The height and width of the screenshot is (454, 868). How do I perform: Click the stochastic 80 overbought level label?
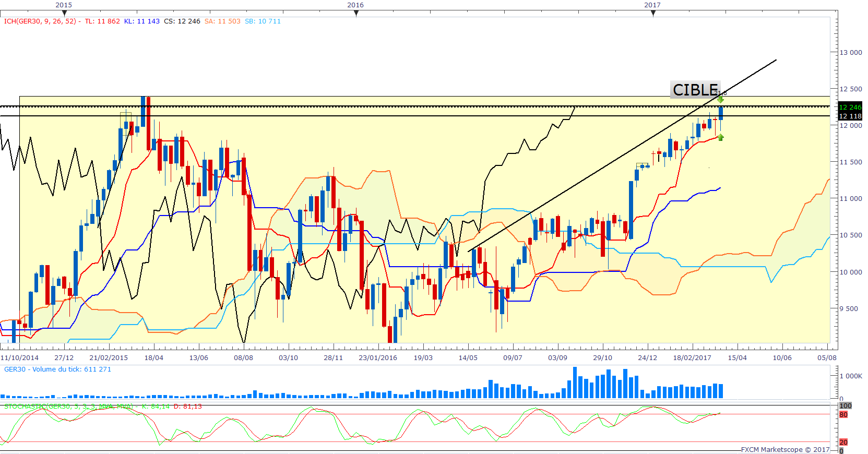pos(843,415)
